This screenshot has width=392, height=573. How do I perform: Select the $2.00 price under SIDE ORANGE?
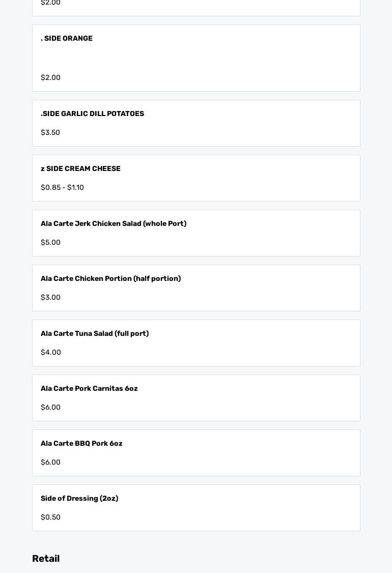[50, 78]
